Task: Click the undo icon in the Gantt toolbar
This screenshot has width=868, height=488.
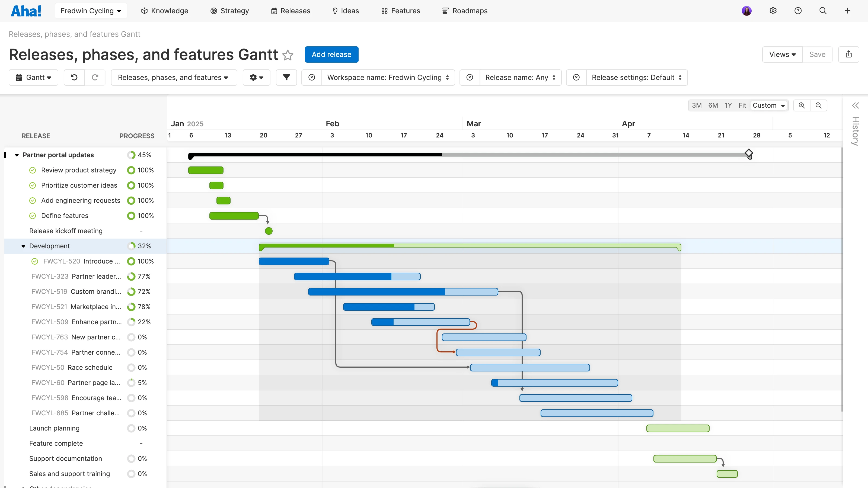Action: click(x=74, y=78)
